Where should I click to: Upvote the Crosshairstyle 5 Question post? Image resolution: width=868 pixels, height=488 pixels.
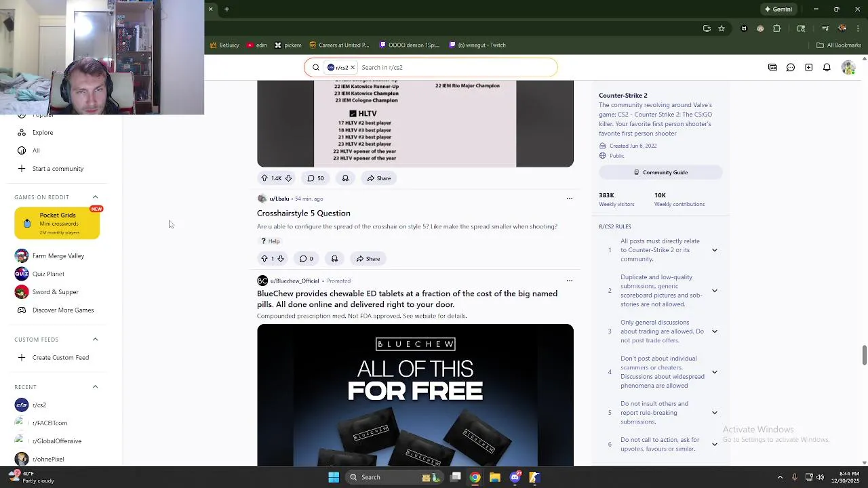pyautogui.click(x=264, y=258)
